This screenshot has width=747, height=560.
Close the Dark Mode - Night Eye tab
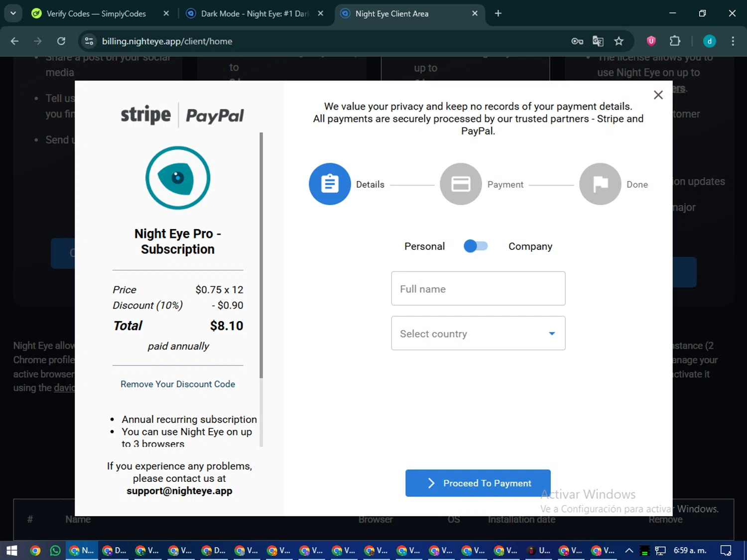click(321, 13)
